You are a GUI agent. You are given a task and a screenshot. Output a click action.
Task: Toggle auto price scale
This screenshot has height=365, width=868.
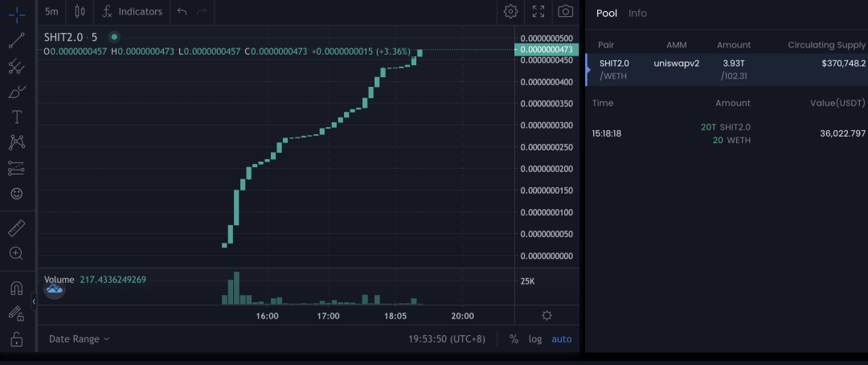click(x=561, y=339)
